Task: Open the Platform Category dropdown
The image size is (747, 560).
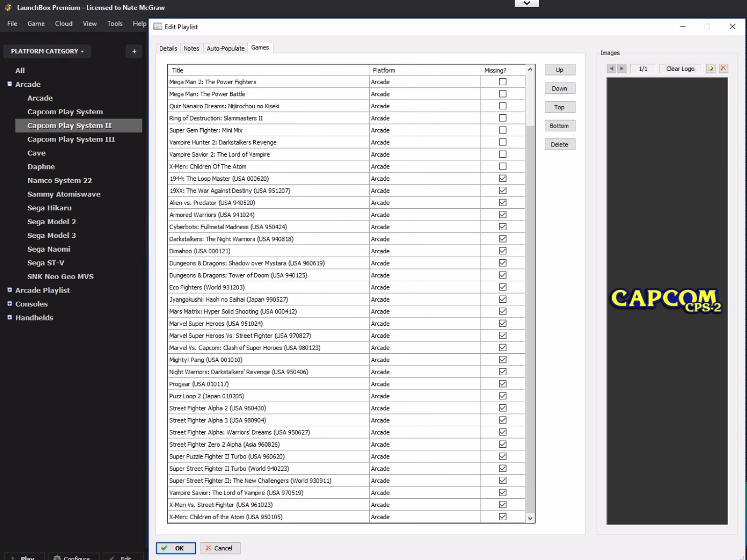Action: pyautogui.click(x=47, y=51)
